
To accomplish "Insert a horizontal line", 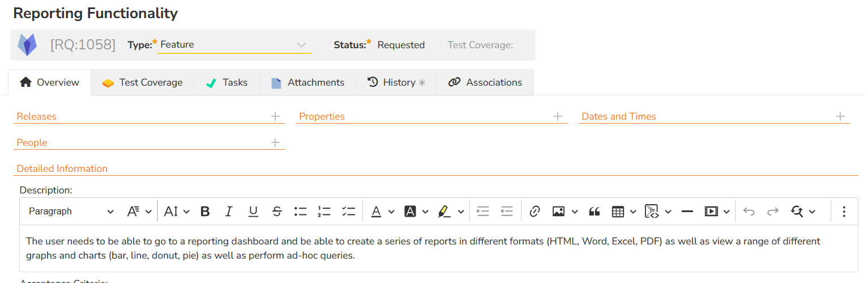I will 687,212.
